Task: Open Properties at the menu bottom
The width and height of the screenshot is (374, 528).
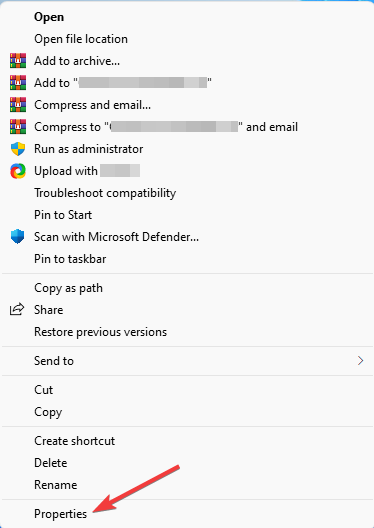Action: point(61,514)
